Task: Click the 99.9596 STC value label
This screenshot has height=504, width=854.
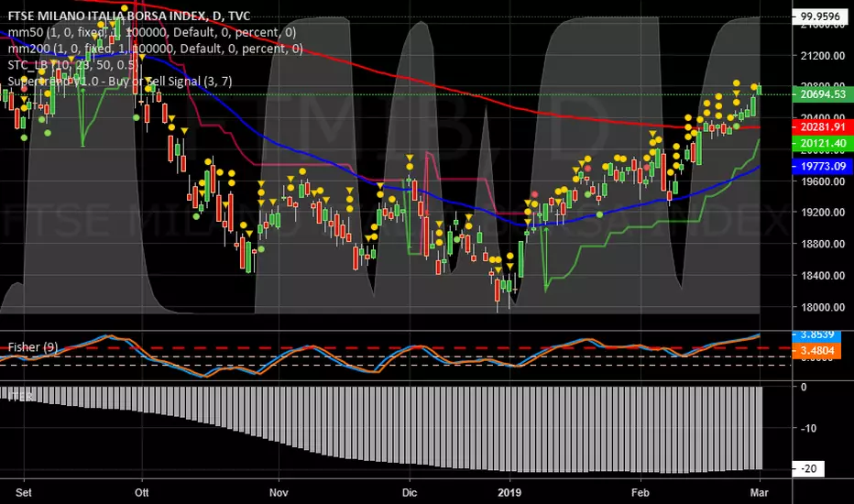Action: [820, 16]
